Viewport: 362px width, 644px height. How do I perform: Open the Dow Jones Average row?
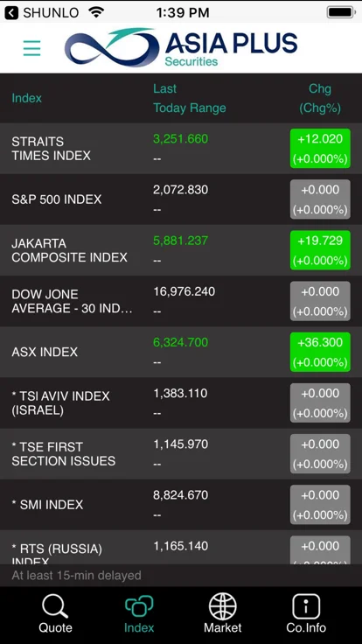tap(181, 301)
